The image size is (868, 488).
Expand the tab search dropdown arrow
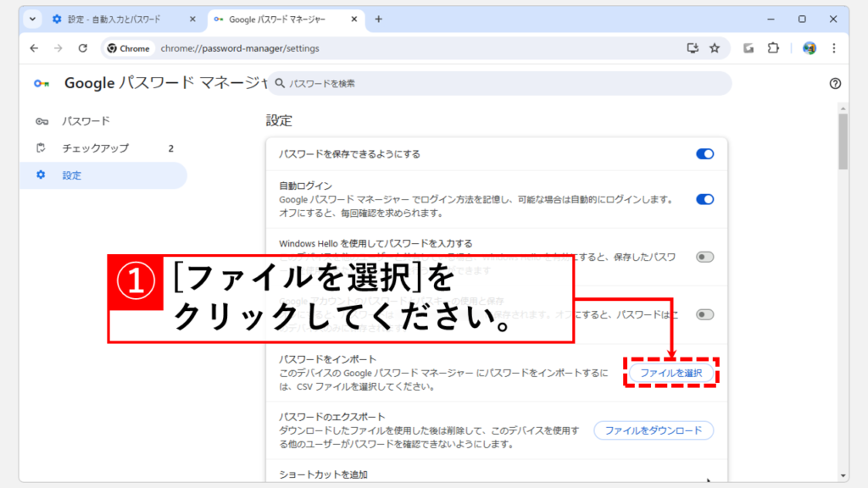point(33,19)
